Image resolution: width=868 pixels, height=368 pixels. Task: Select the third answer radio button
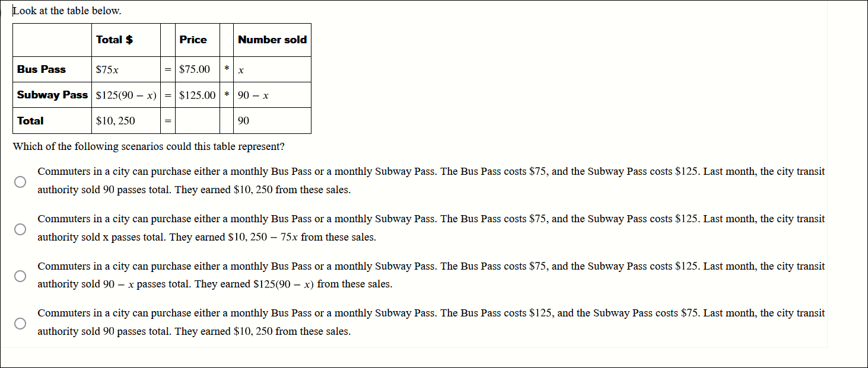[x=20, y=276]
